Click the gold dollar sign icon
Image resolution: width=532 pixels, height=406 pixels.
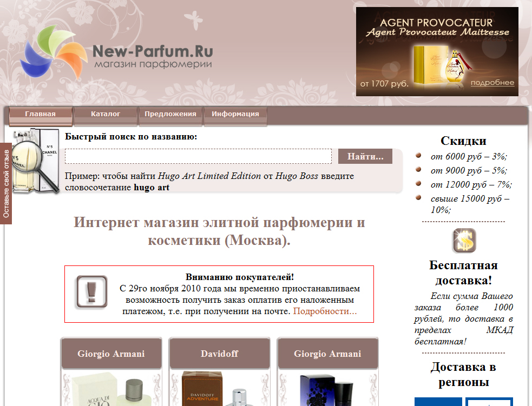464,240
